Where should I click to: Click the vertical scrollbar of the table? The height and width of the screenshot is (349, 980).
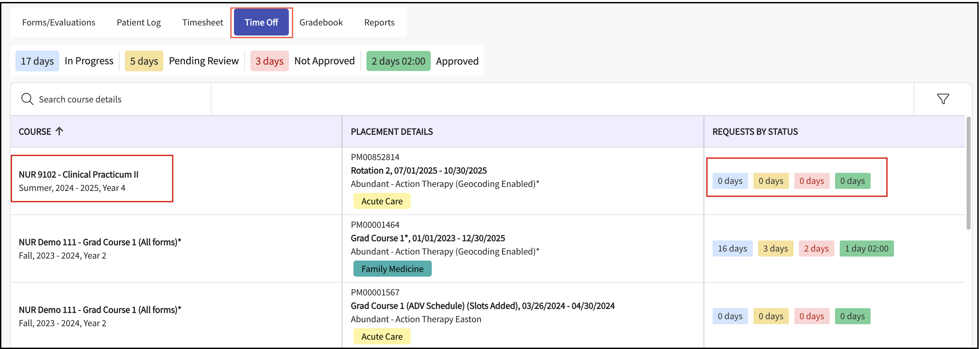[x=968, y=173]
